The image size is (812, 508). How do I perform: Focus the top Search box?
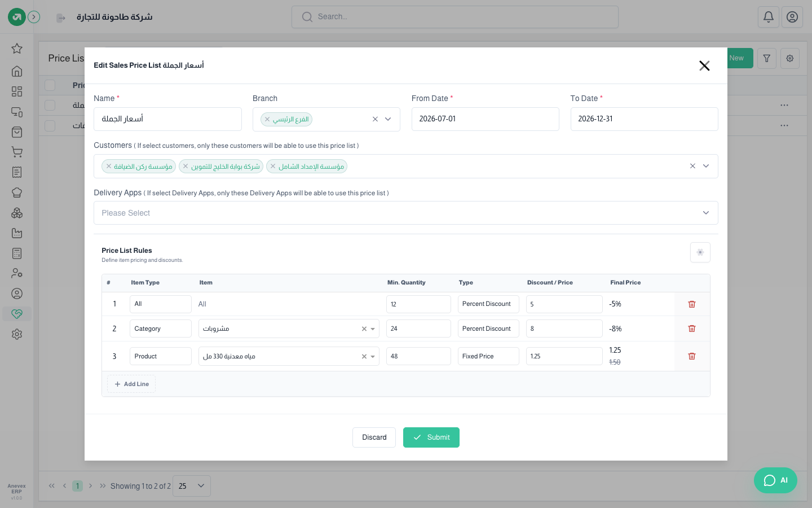455,17
